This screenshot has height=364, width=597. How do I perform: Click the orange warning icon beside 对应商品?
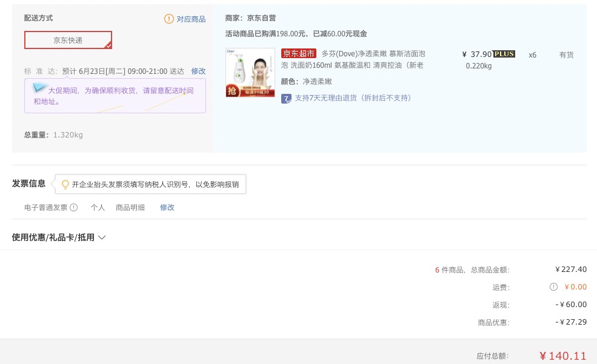point(169,19)
